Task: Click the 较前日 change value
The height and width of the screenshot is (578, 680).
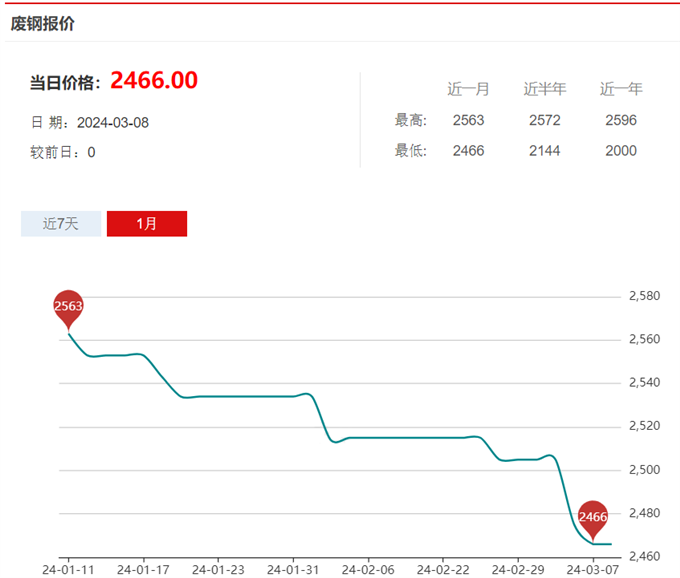Action: 91,152
